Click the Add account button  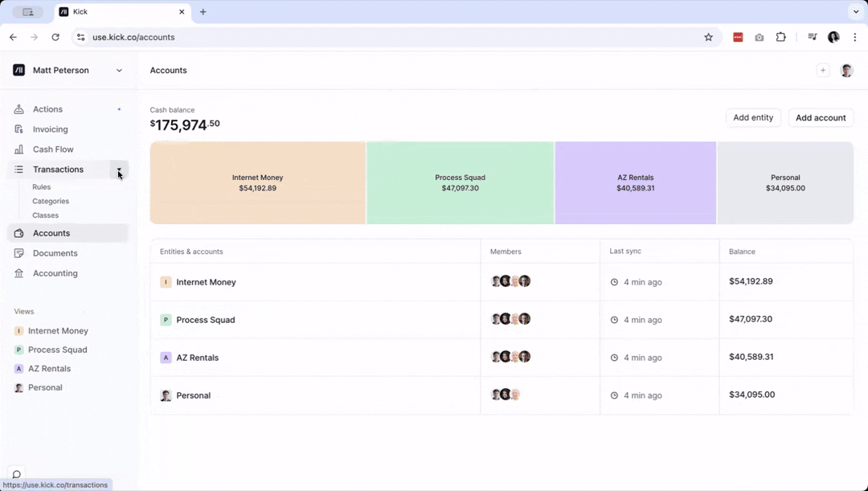(x=820, y=117)
